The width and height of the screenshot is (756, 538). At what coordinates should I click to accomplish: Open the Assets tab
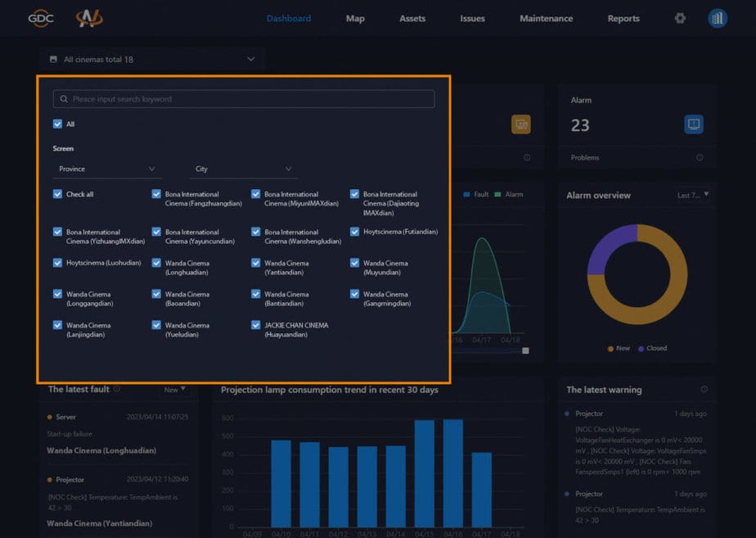pos(412,18)
